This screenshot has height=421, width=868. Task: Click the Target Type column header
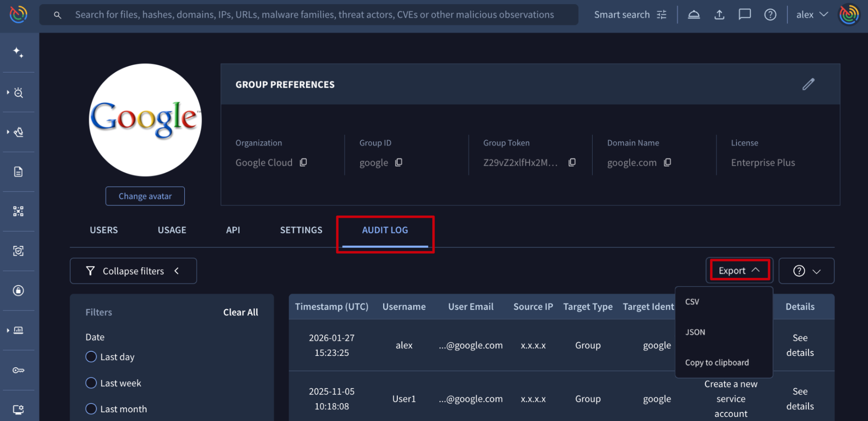[x=588, y=307]
